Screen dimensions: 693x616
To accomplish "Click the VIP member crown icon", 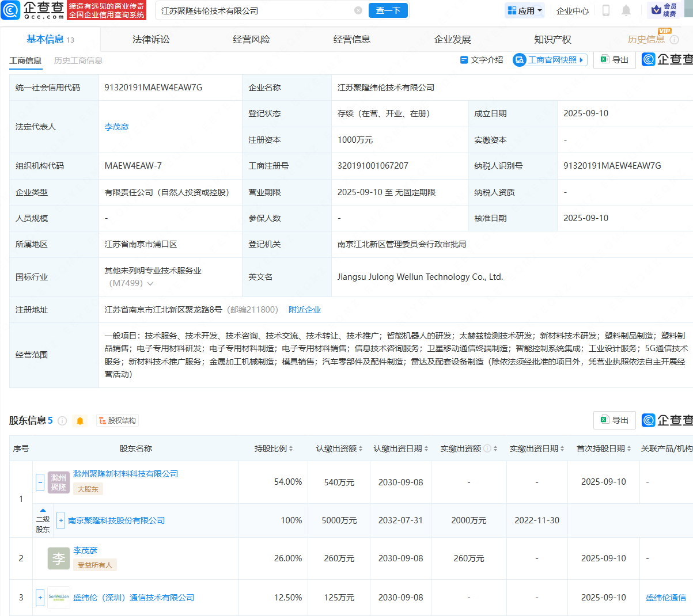I will (656, 10).
